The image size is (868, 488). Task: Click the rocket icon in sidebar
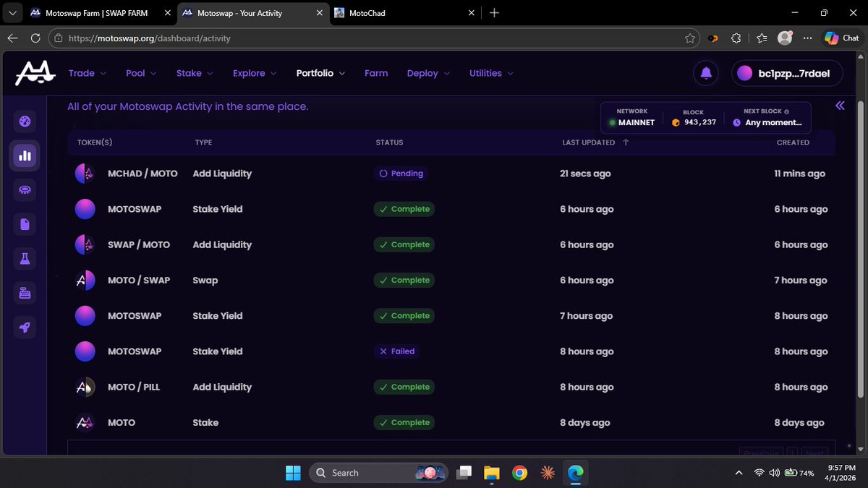(x=25, y=328)
